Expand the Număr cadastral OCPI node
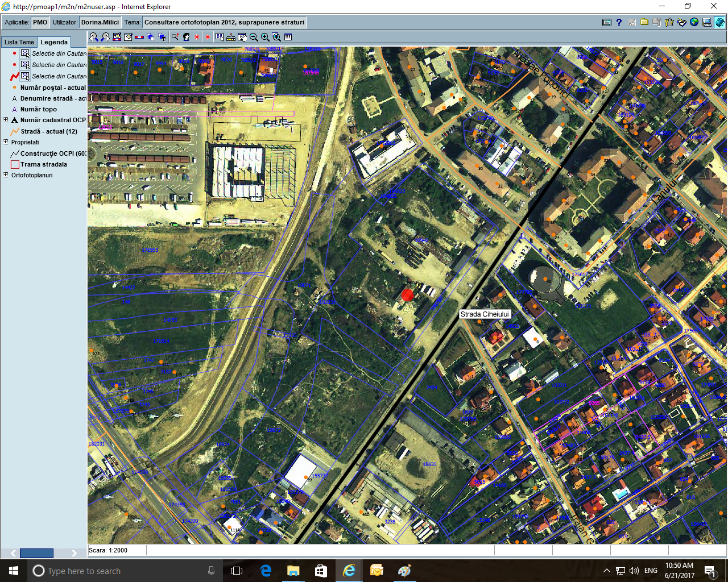This screenshot has width=728, height=582. tap(6, 120)
